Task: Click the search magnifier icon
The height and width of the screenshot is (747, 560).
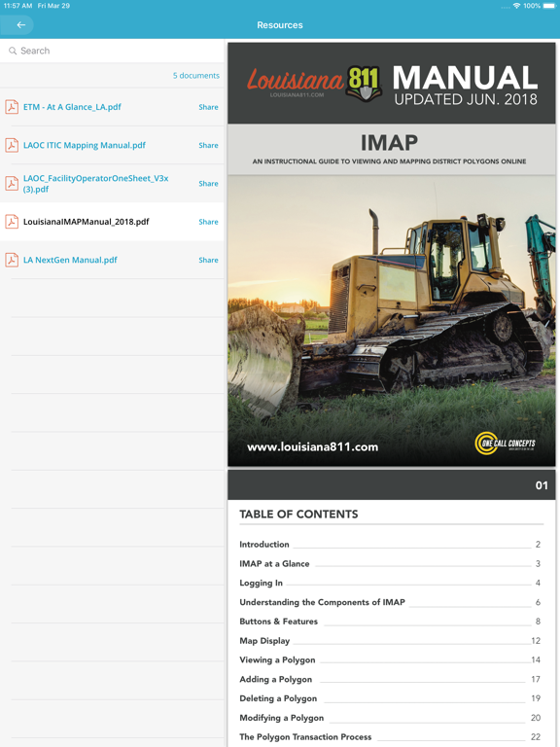Action: (13, 51)
